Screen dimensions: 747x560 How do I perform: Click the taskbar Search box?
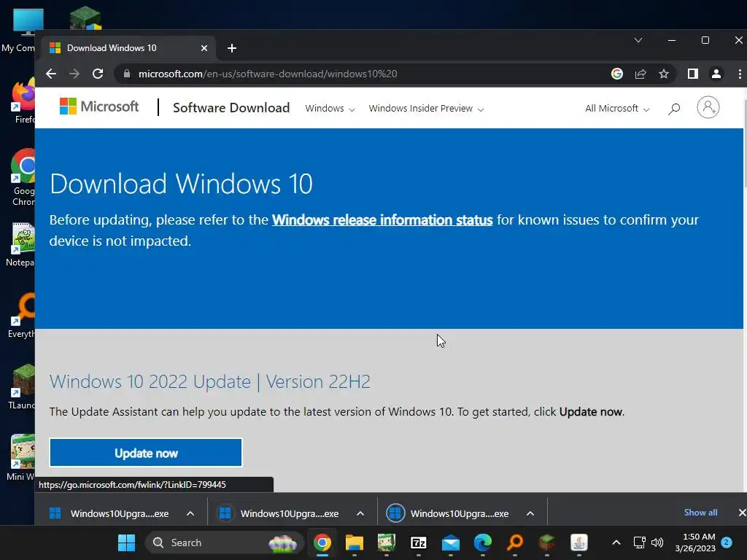point(225,542)
